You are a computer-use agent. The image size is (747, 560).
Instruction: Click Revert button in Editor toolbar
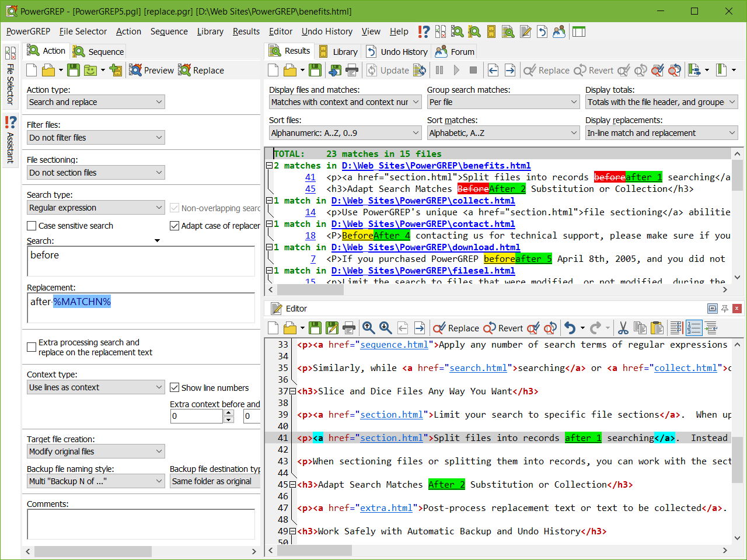coord(503,328)
